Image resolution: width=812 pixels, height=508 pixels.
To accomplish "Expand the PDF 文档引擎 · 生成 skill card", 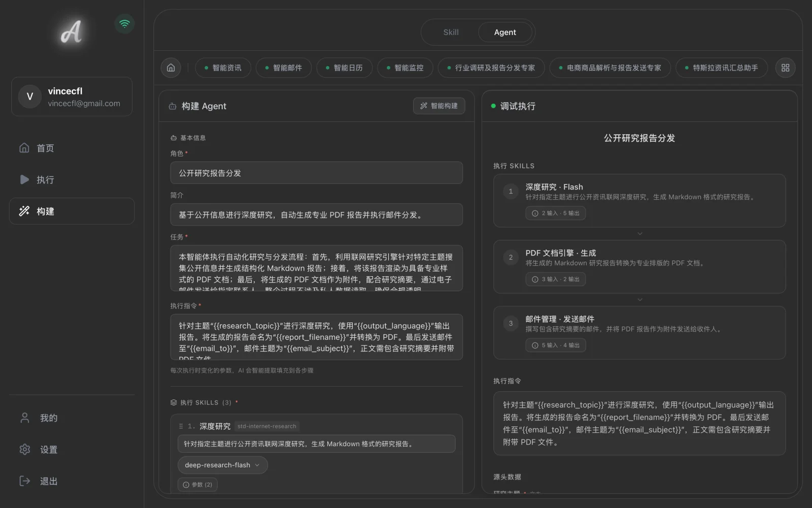I will (x=639, y=267).
